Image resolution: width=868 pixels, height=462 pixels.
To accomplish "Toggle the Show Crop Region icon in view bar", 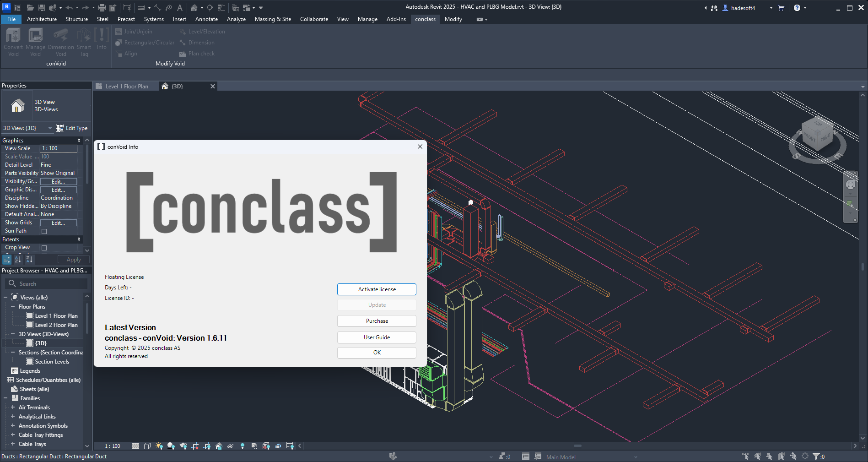I will coord(207,446).
